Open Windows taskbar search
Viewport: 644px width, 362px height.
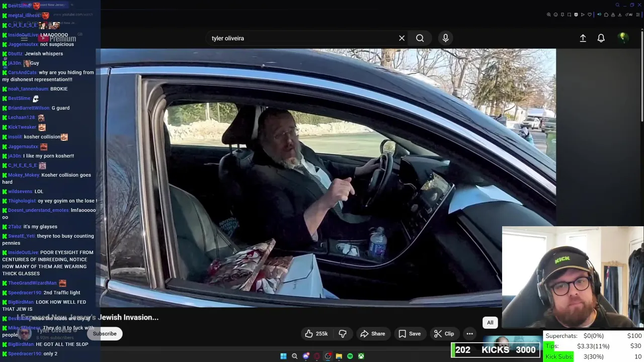pyautogui.click(x=294, y=356)
